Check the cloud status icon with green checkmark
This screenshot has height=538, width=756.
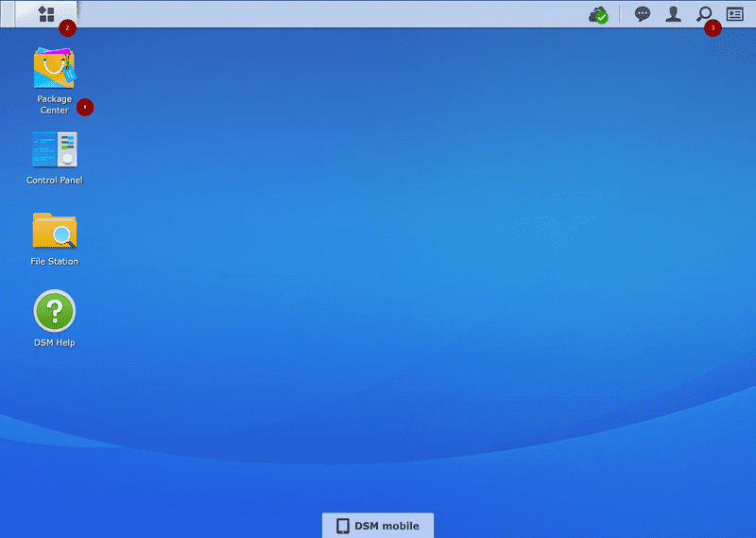[x=597, y=14]
